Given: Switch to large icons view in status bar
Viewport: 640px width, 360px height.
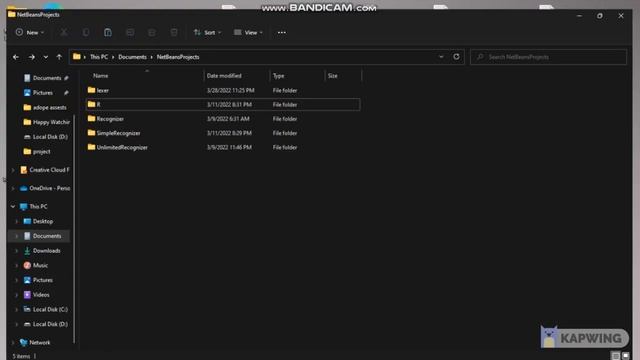Looking at the screenshot, I should pos(626,356).
